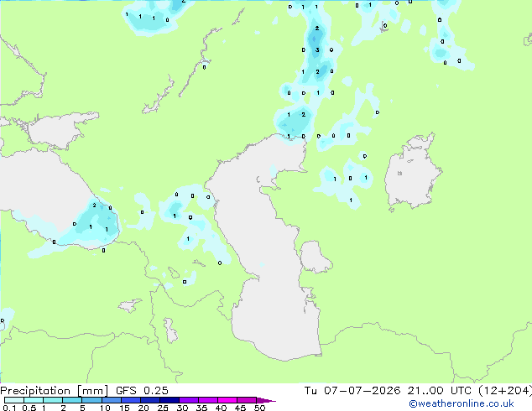Choose the 25–30 mm dark blue swatch
Image resolution: width=532 pixels, height=411 pixels.
tap(169, 400)
